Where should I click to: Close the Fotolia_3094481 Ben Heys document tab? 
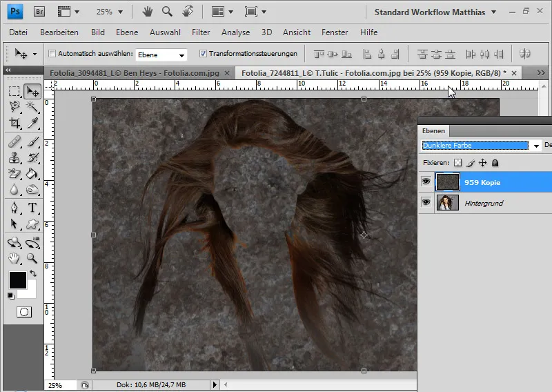click(x=227, y=73)
